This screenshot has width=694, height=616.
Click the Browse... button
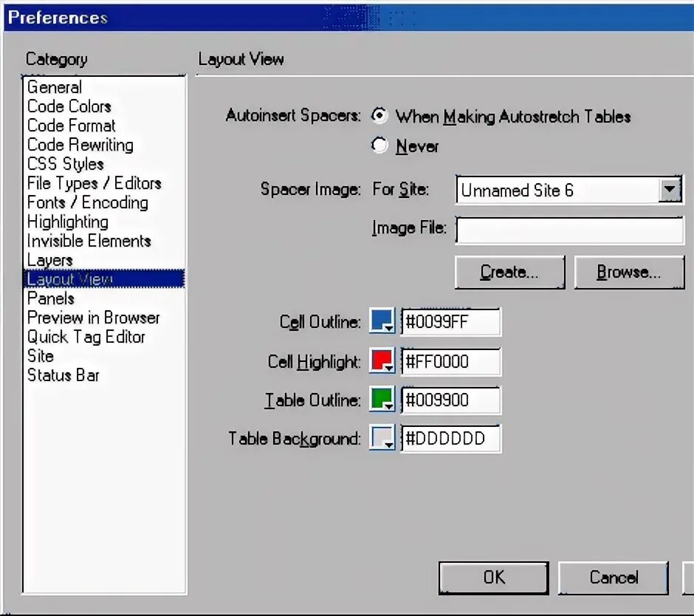(629, 272)
